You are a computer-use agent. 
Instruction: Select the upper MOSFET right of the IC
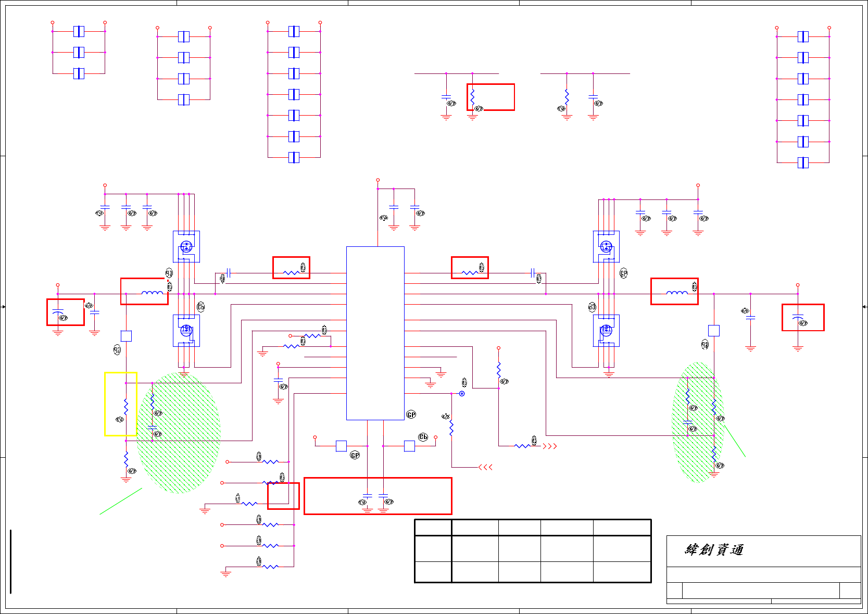606,247
